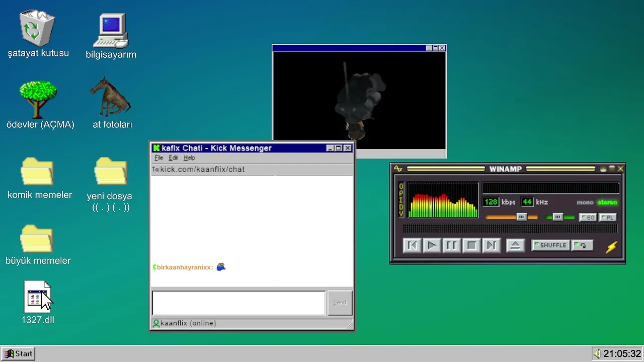
Task: Open the şatayat kutusu recycle bin icon
Action: point(37,28)
